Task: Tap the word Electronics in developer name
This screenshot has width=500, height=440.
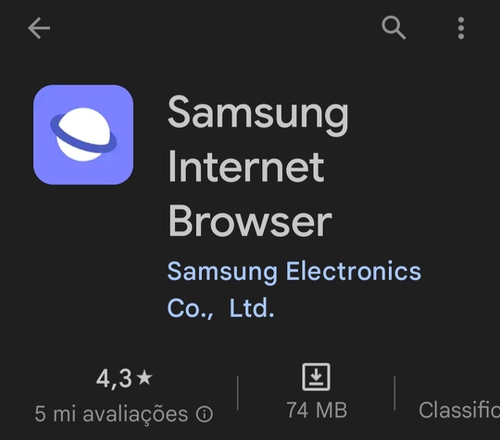Action: (354, 271)
